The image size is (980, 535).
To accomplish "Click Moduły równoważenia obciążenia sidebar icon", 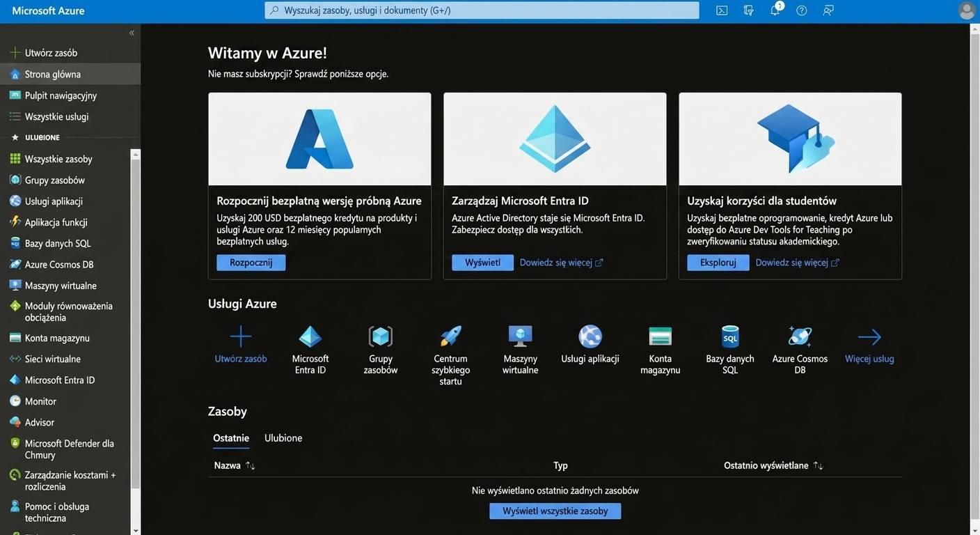I will [15, 306].
